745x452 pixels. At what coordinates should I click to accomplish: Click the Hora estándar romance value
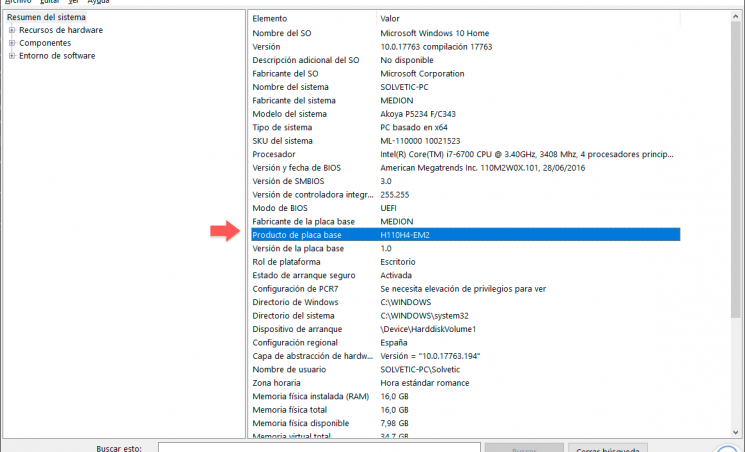[x=424, y=383]
